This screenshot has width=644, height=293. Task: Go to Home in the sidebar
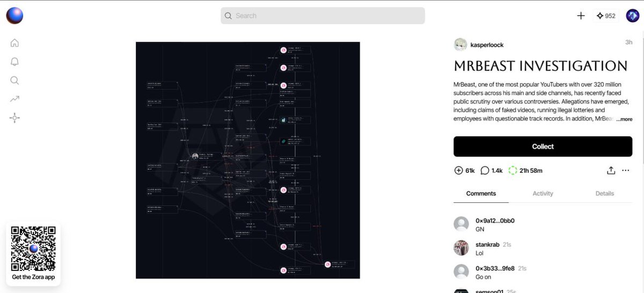click(14, 43)
